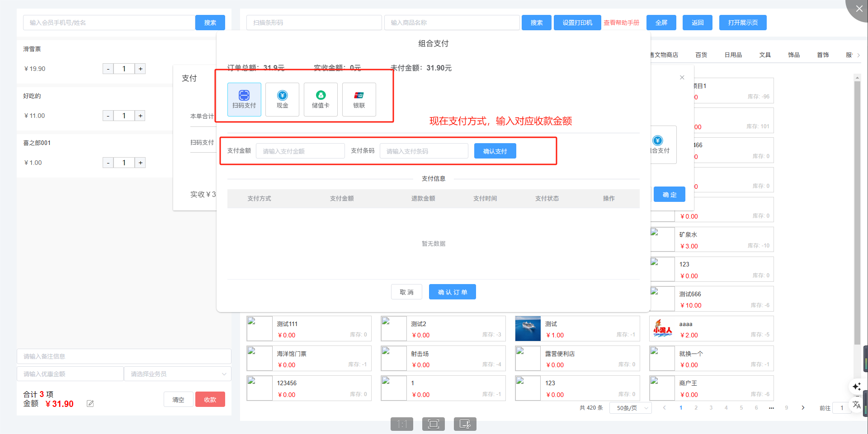Switch to the 日用品 category tab
Viewport: 868px width, 434px height.
[733, 55]
